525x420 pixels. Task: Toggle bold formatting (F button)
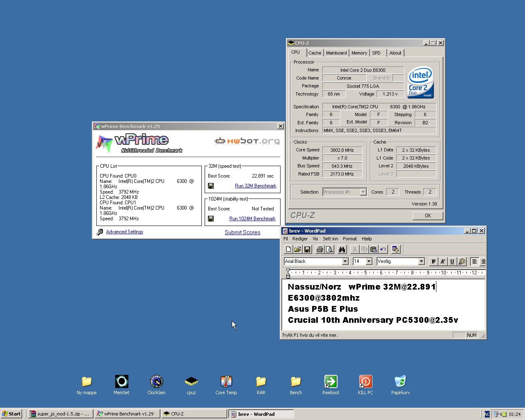click(434, 261)
